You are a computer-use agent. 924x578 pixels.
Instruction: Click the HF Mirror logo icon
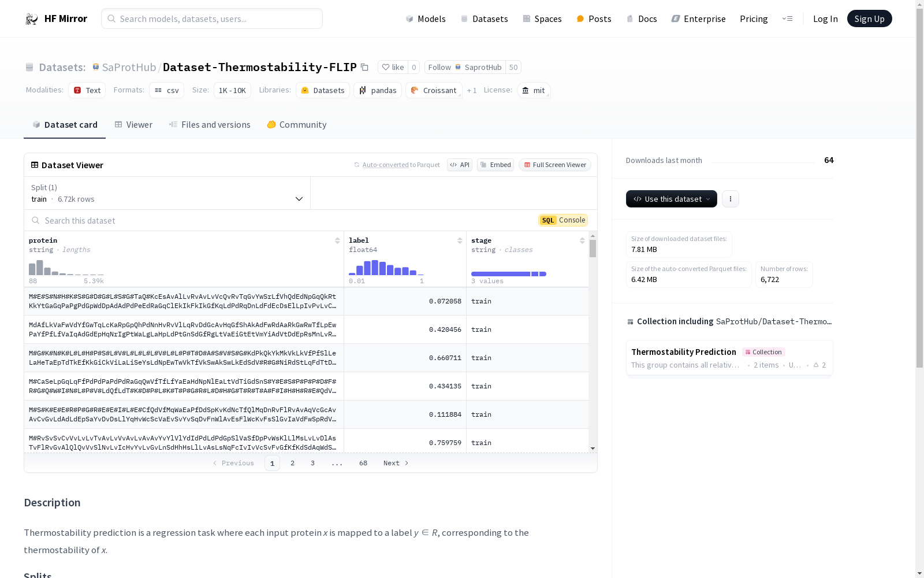(31, 18)
